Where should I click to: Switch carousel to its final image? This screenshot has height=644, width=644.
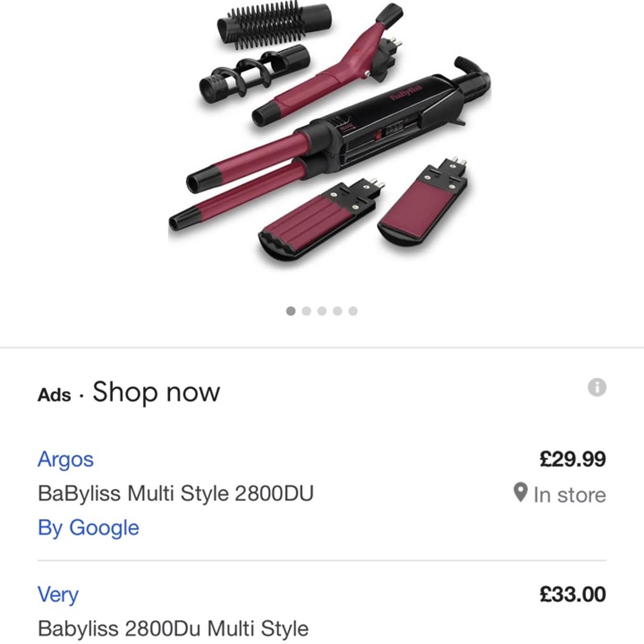pos(353,311)
